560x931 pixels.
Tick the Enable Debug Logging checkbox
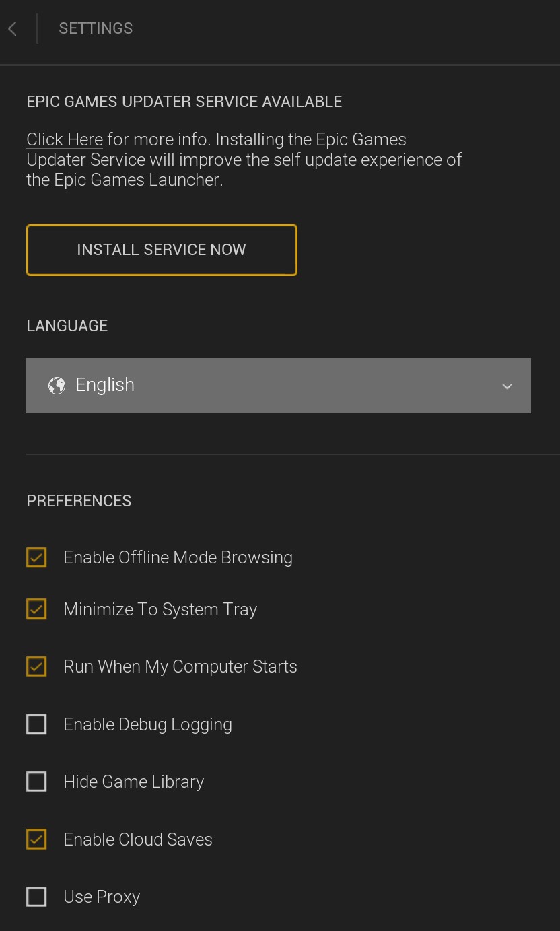coord(36,724)
